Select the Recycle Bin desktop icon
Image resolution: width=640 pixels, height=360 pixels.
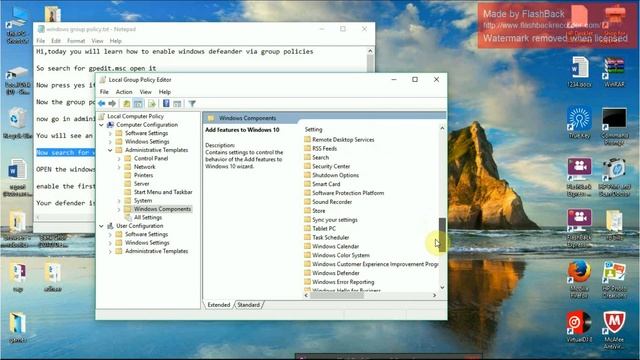[17, 122]
